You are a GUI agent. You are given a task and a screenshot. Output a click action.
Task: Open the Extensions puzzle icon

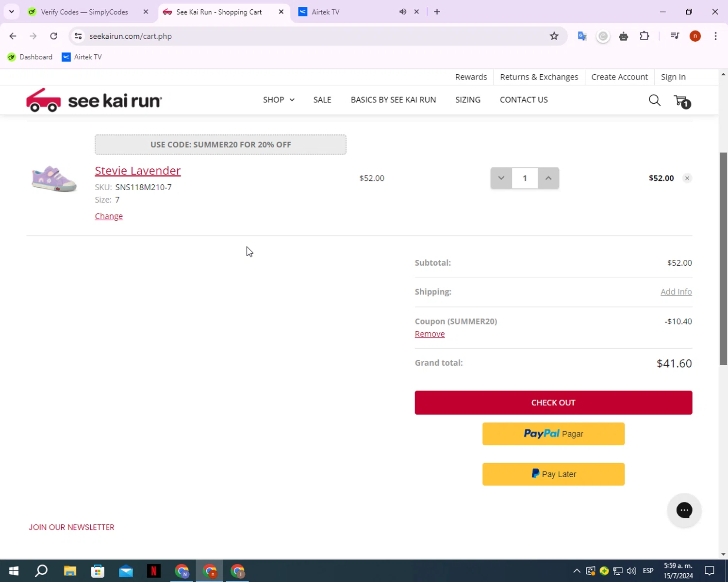(x=644, y=36)
